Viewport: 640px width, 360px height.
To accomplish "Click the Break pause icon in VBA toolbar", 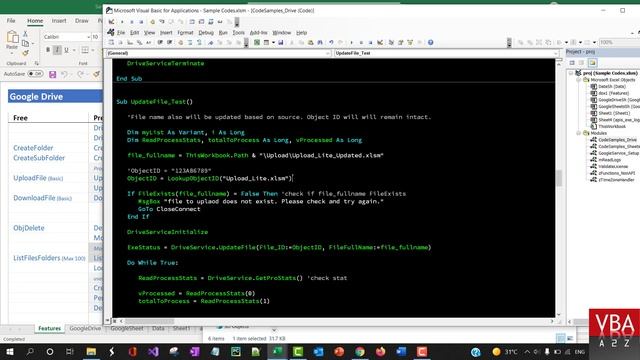I will tap(361, 42).
